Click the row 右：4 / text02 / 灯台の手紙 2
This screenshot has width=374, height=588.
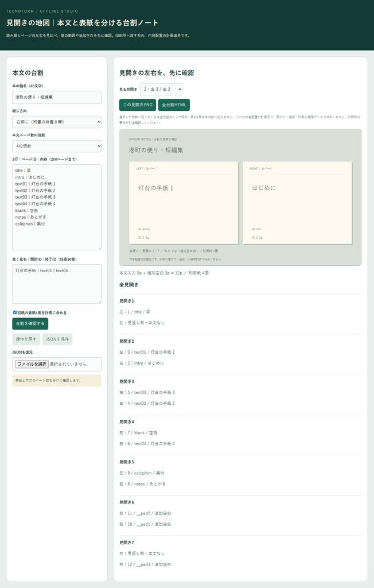[147, 403]
